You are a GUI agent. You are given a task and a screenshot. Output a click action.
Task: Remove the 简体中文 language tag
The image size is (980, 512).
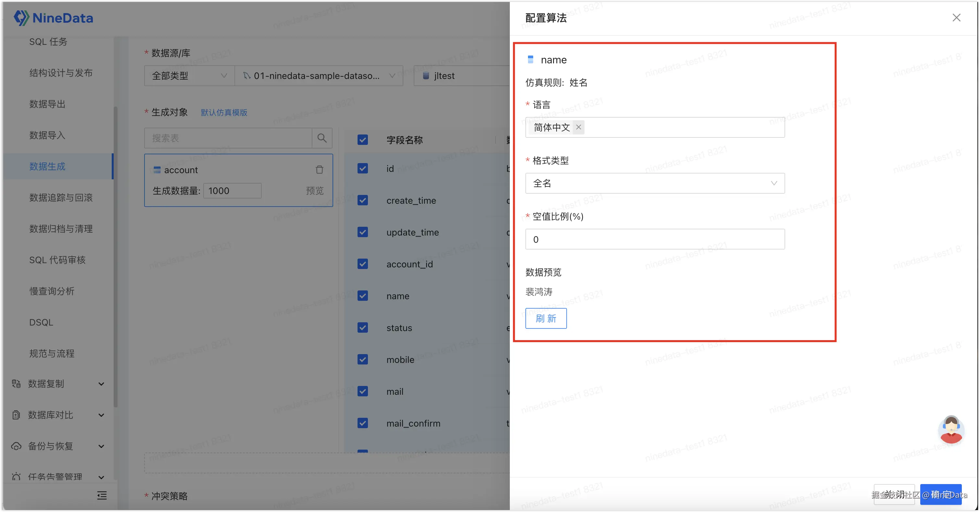coord(578,127)
